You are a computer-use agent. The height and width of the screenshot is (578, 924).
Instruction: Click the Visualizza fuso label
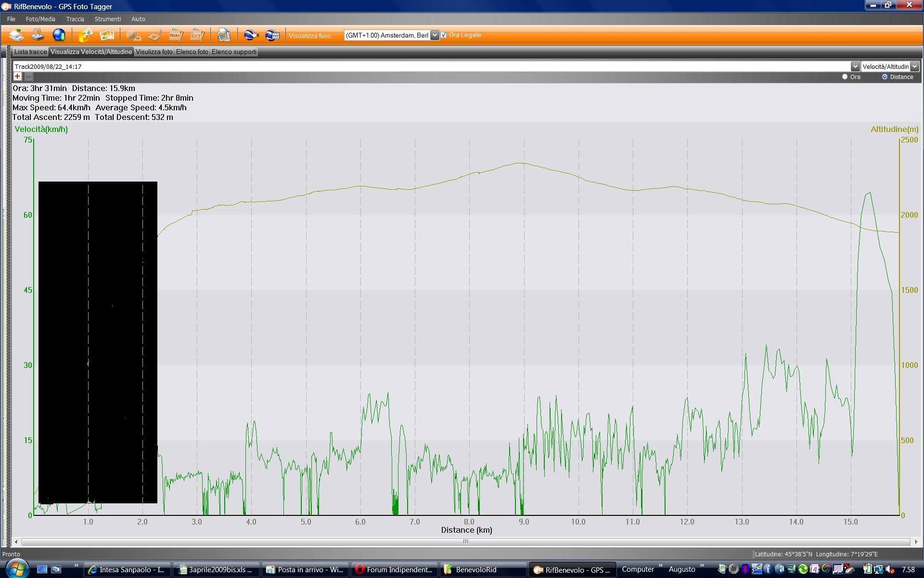point(309,36)
